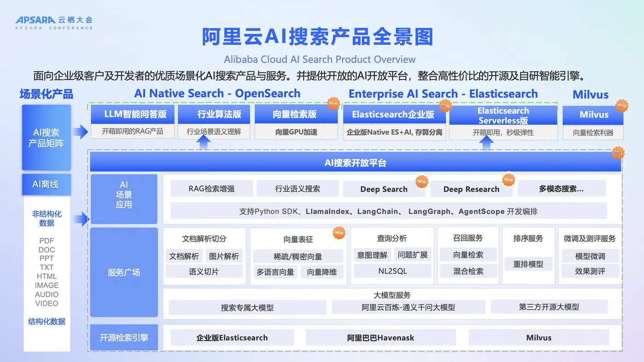Click the Python SDK, LlamaIndex, LangChain development bar
Viewport: 644px width, 362px height.
pos(388,211)
